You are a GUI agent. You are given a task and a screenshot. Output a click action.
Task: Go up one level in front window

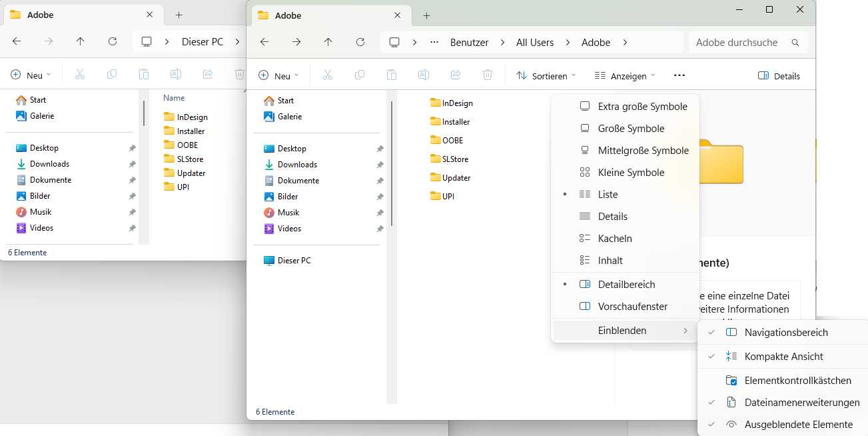328,42
